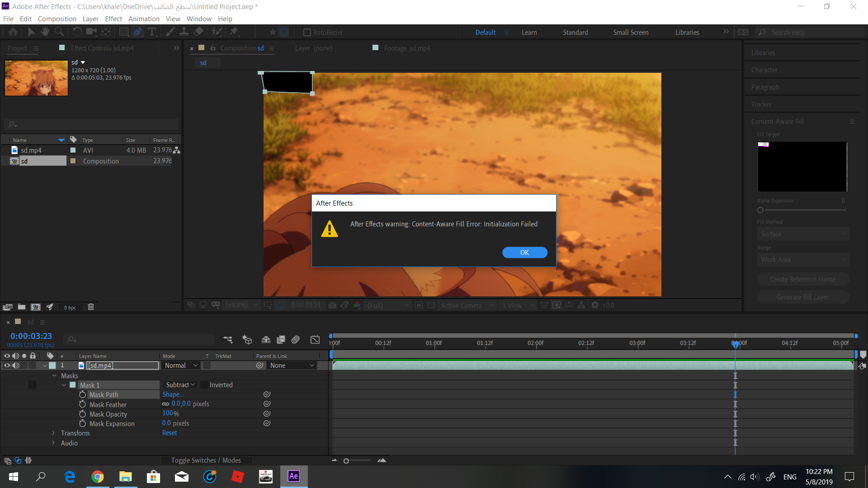Toggle visibility of sd.mp4 layer

point(6,365)
